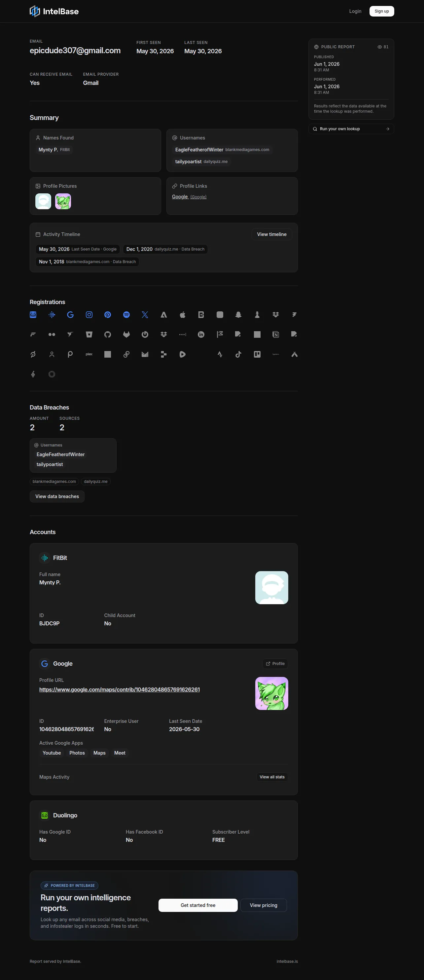Click the Meet chip in Active Google Apps
The image size is (424, 980).
pyautogui.click(x=120, y=753)
